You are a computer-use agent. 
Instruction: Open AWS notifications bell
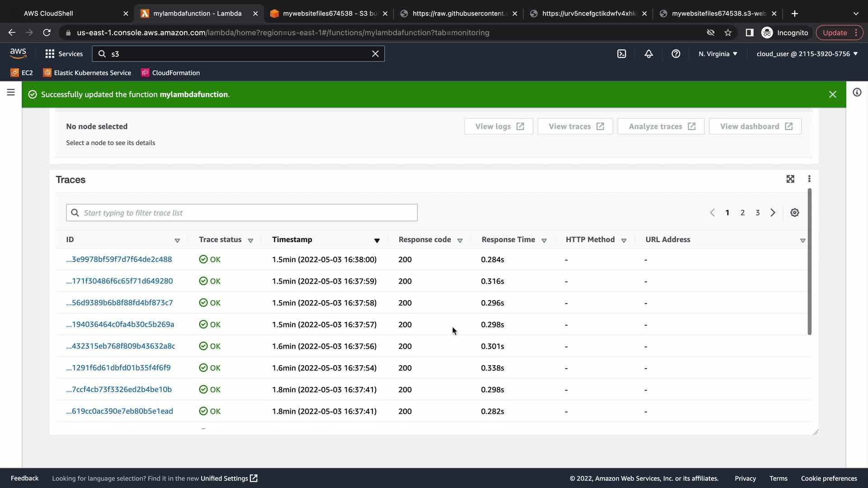point(649,54)
